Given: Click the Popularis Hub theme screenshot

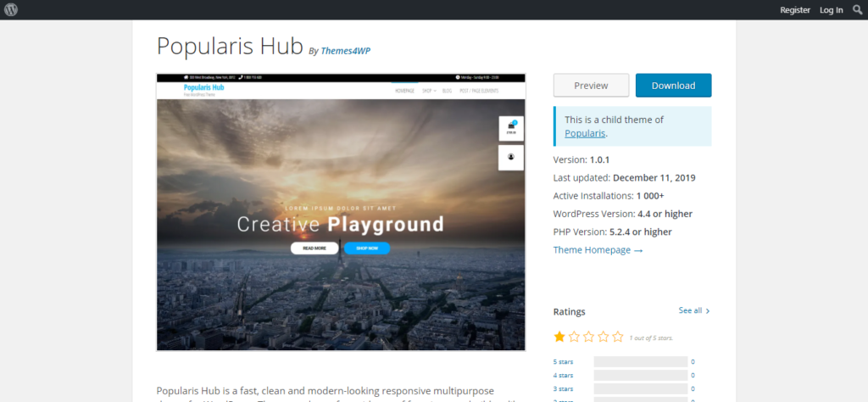Looking at the screenshot, I should pyautogui.click(x=341, y=212).
